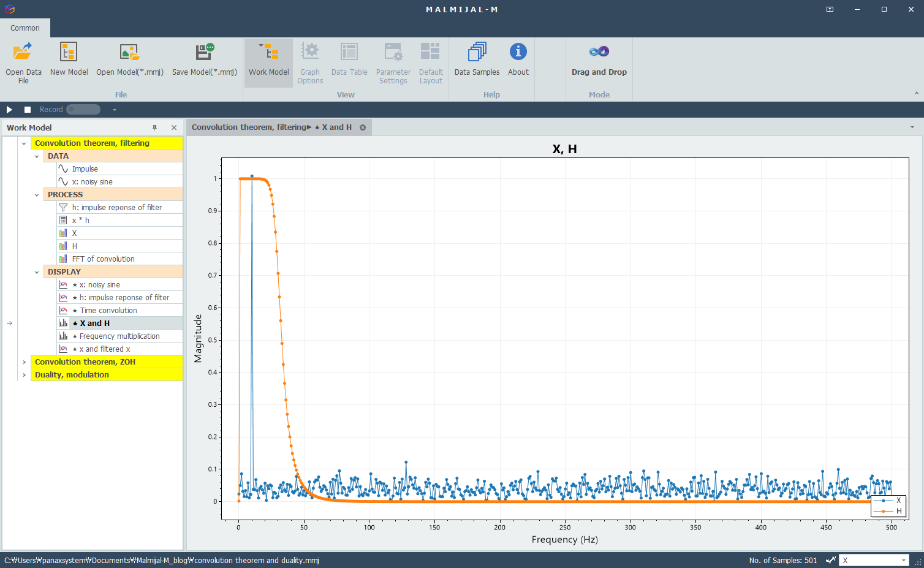
Task: Expand Duality, modulation node
Action: click(x=24, y=375)
